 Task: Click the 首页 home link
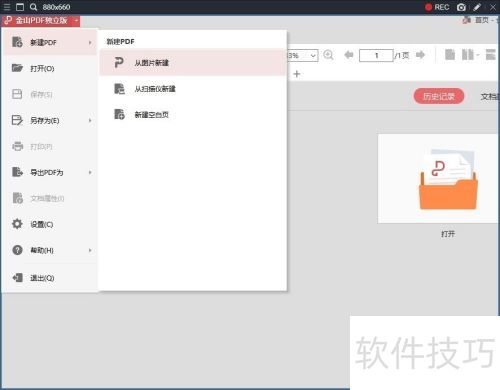pyautogui.click(x=481, y=20)
